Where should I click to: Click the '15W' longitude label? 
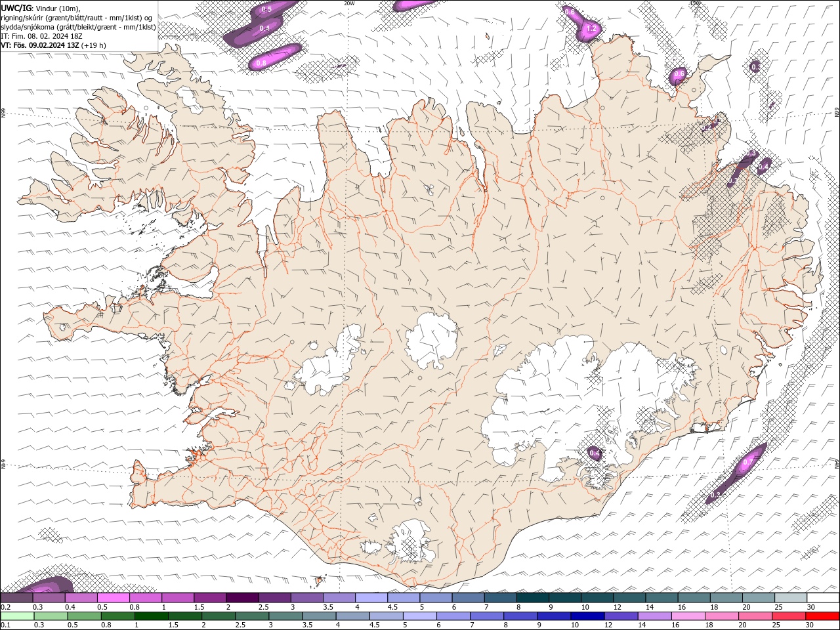click(x=695, y=3)
